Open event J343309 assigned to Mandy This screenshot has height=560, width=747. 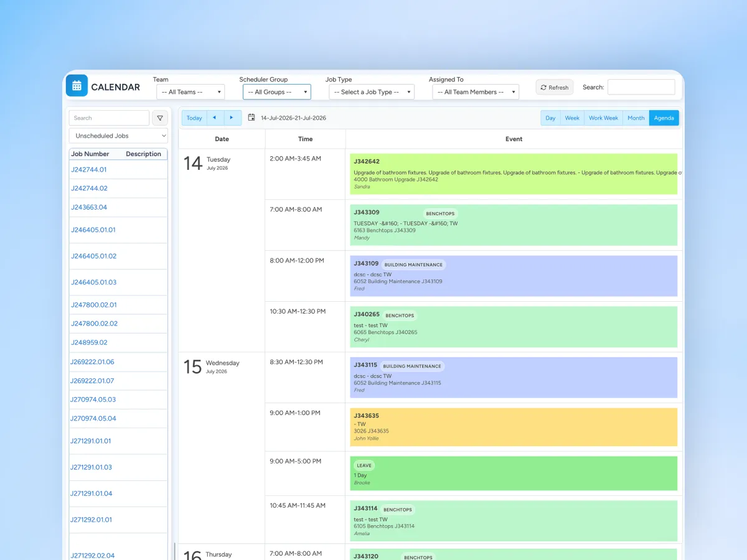pyautogui.click(x=514, y=225)
